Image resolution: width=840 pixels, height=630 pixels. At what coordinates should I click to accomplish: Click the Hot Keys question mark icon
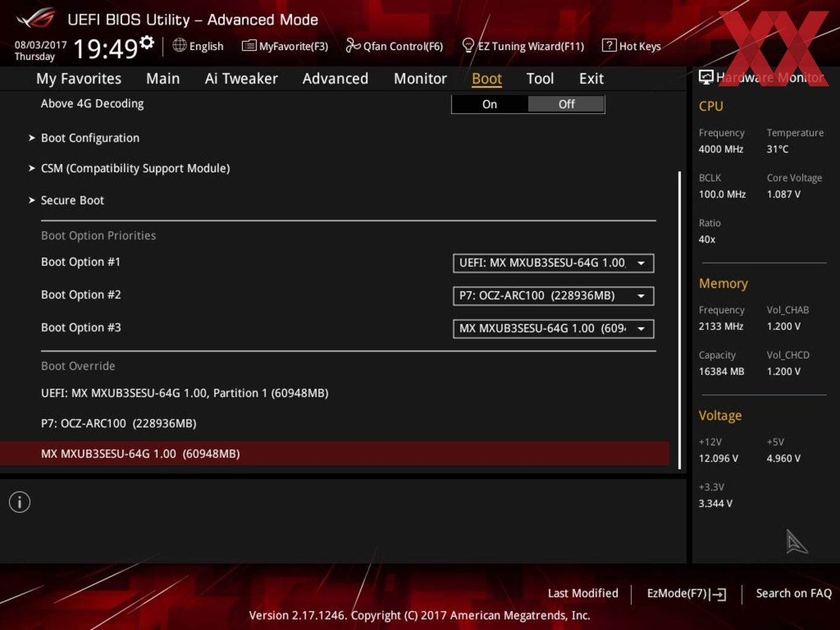tap(609, 45)
